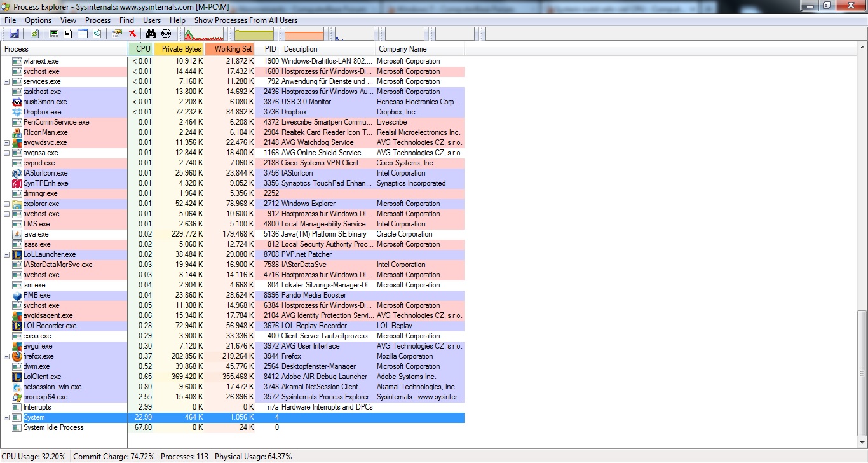The image size is (868, 463).
Task: Click Commit Charge 74.72% in status bar
Action: click(x=114, y=457)
